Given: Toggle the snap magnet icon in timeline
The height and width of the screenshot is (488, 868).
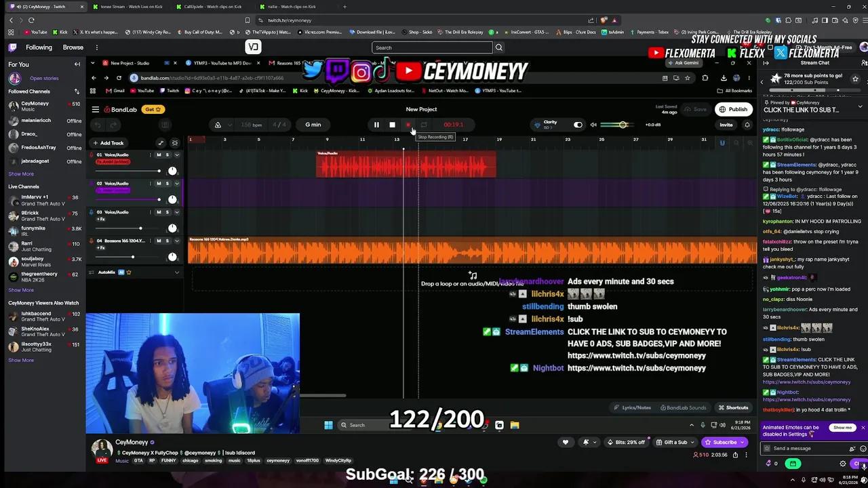Looking at the screenshot, I should [722, 143].
